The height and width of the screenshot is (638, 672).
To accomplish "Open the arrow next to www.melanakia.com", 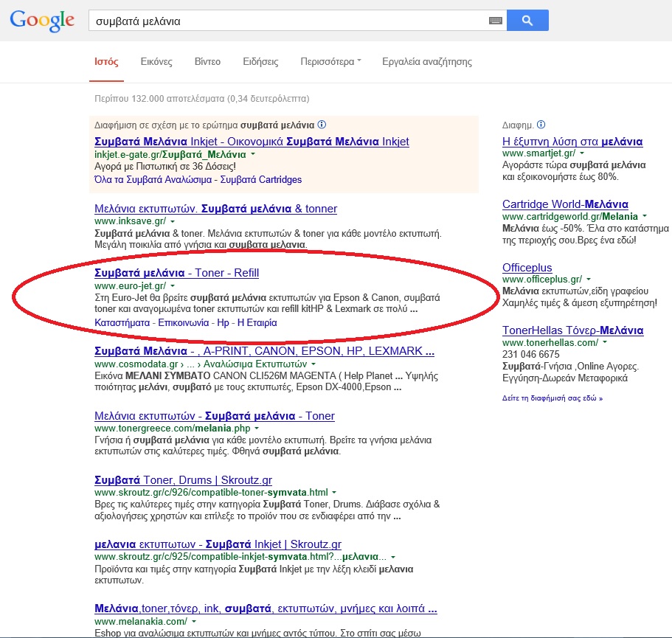I will click(x=194, y=621).
